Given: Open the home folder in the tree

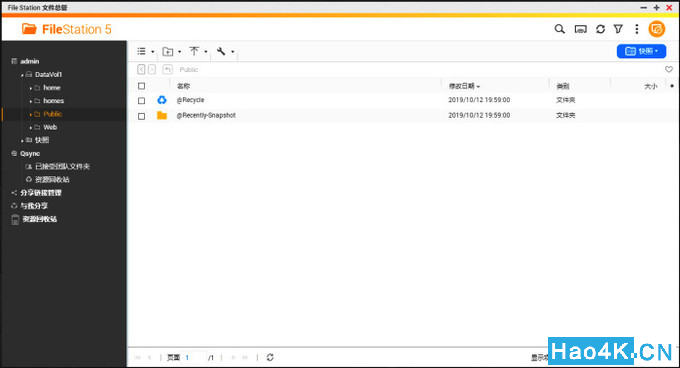Looking at the screenshot, I should (52, 88).
